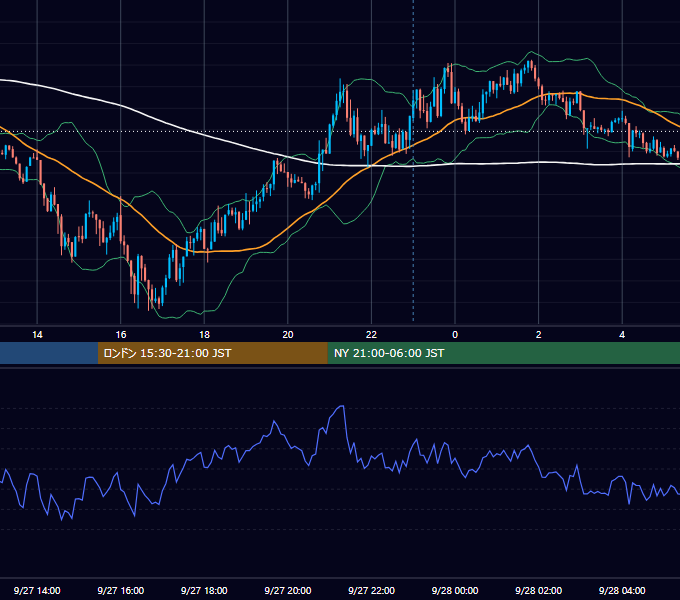Screen dimensions: 680x600
Task: Click the '2' hour label on price chart axis
Action: point(539,335)
